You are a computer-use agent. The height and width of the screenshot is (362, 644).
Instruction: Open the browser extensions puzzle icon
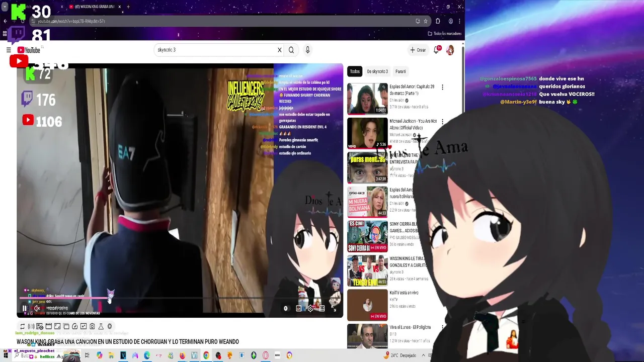438,21
